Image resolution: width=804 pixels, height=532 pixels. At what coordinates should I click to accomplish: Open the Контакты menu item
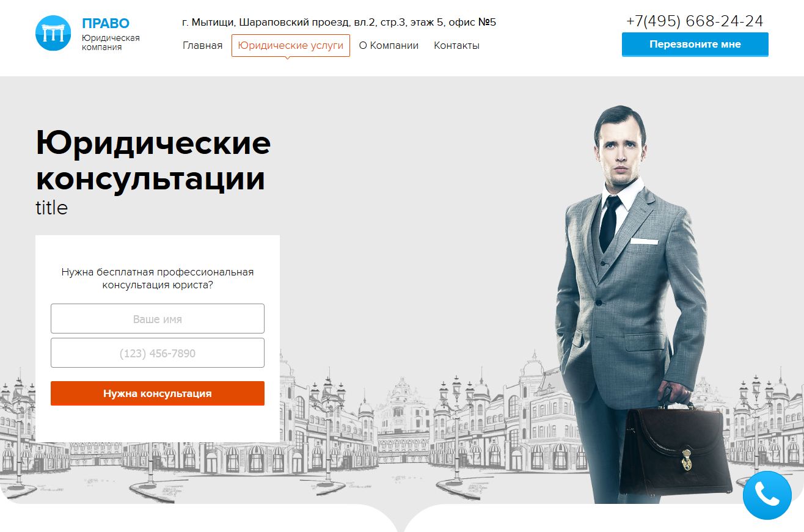(456, 45)
